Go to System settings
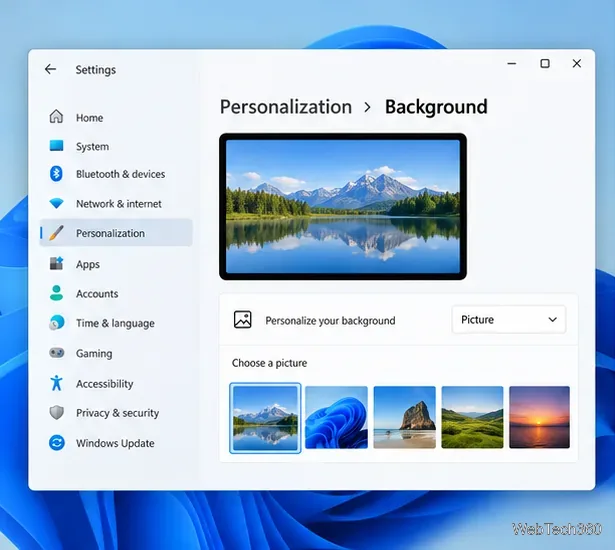The width and height of the screenshot is (615, 550). [x=93, y=146]
